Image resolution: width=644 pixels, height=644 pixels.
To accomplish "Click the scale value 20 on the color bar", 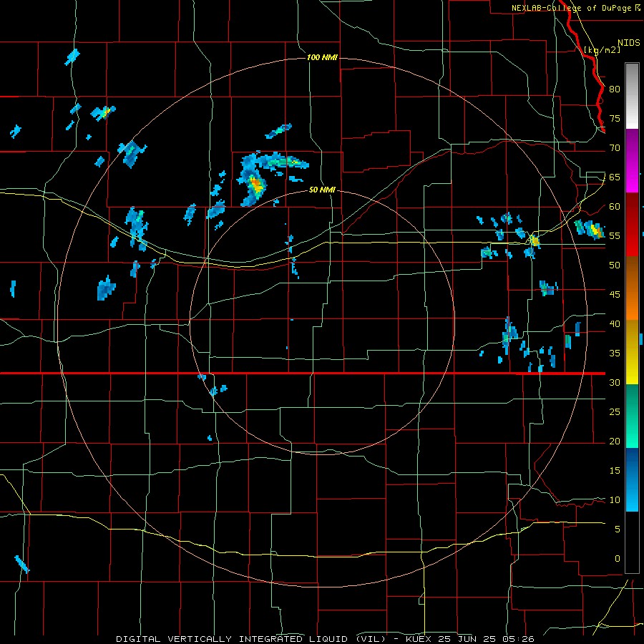I will (615, 441).
